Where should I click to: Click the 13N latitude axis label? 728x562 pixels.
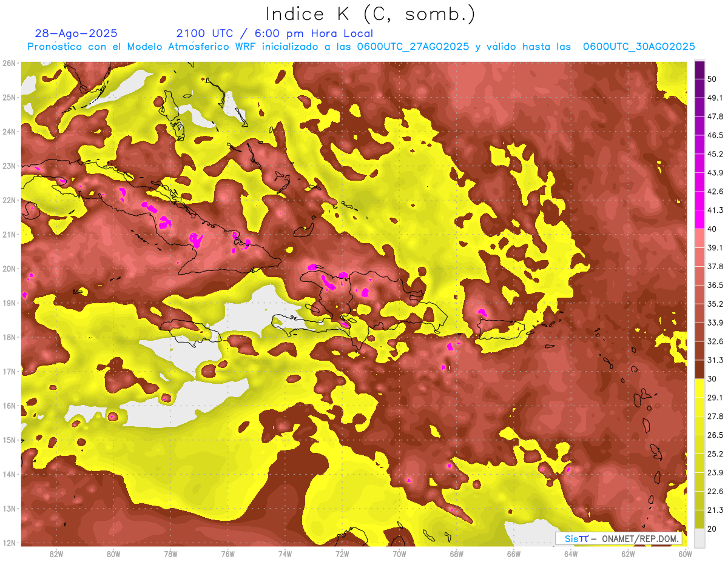pyautogui.click(x=9, y=508)
